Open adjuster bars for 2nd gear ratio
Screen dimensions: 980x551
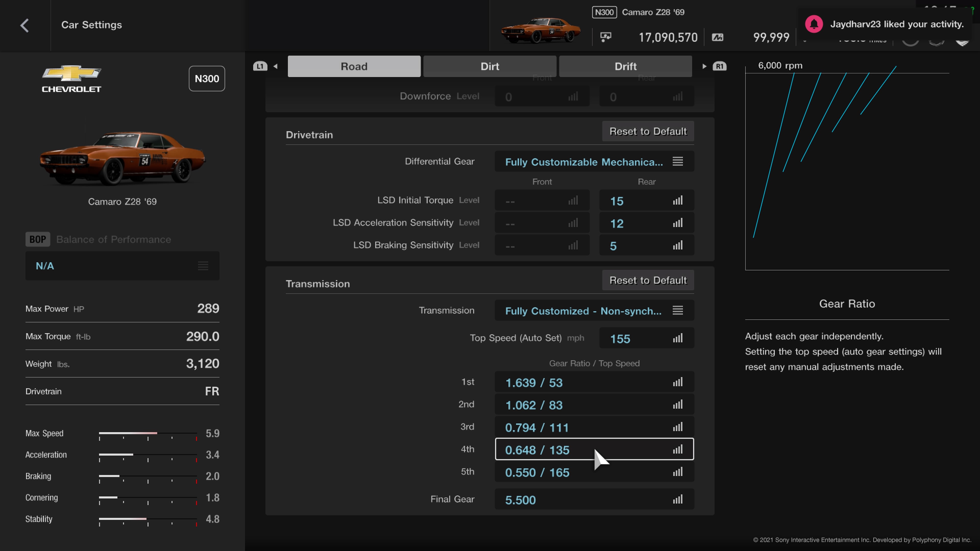pos(678,405)
